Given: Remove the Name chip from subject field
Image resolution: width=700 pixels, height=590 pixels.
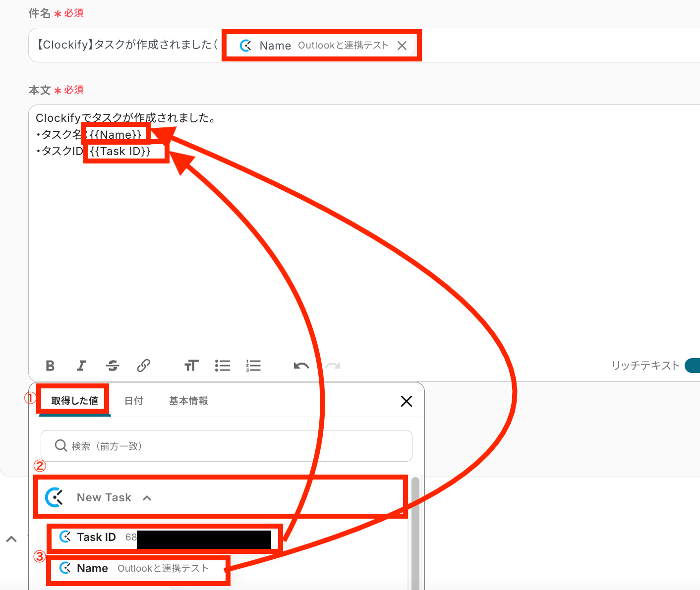Looking at the screenshot, I should [402, 46].
